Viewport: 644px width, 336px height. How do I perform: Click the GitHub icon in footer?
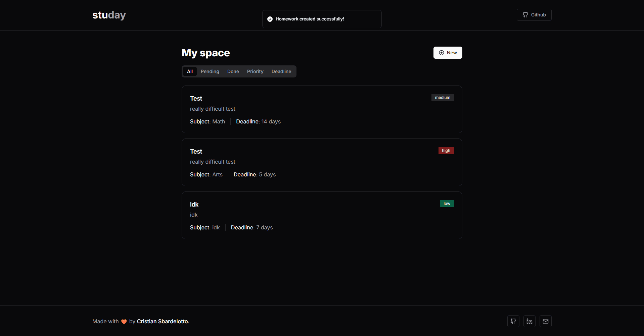[x=513, y=321]
